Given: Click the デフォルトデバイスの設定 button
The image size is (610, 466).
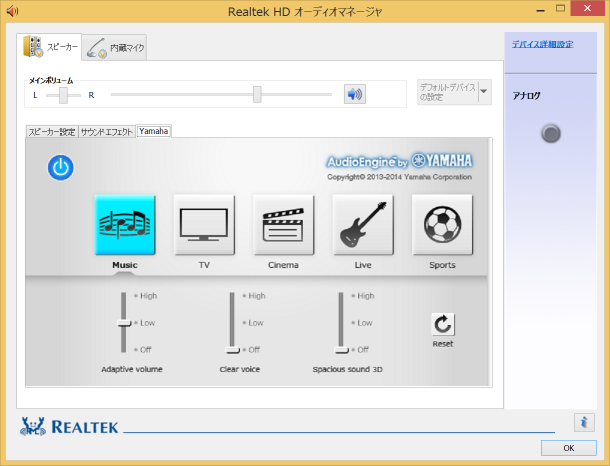Looking at the screenshot, I should pyautogui.click(x=448, y=92).
